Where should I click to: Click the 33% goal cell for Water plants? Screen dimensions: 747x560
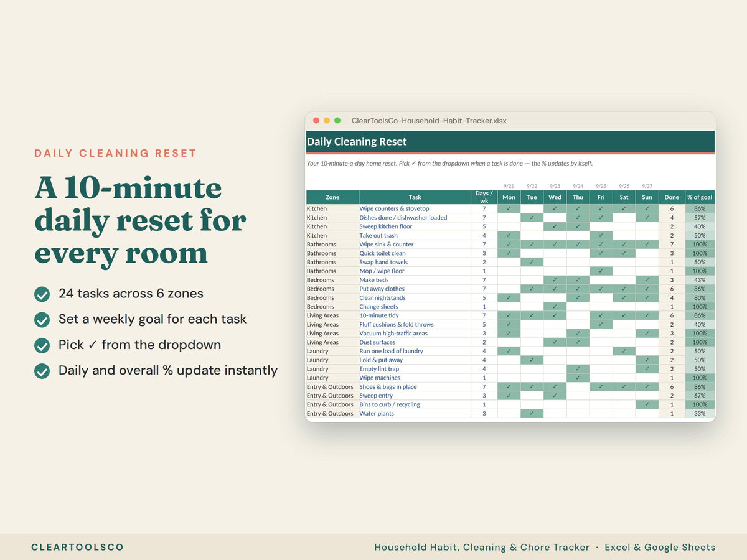pyautogui.click(x=700, y=413)
